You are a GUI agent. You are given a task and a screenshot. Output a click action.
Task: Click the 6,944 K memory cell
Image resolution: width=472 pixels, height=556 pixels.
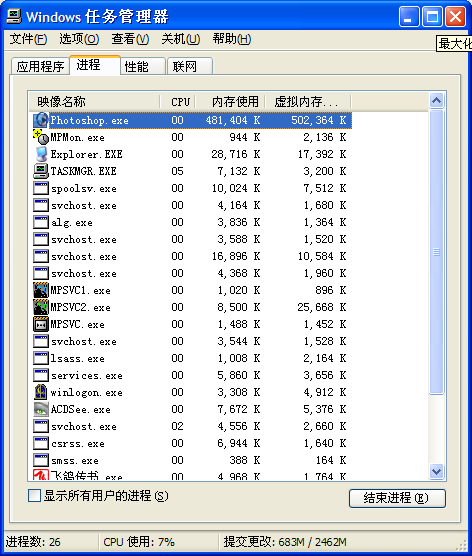(239, 444)
